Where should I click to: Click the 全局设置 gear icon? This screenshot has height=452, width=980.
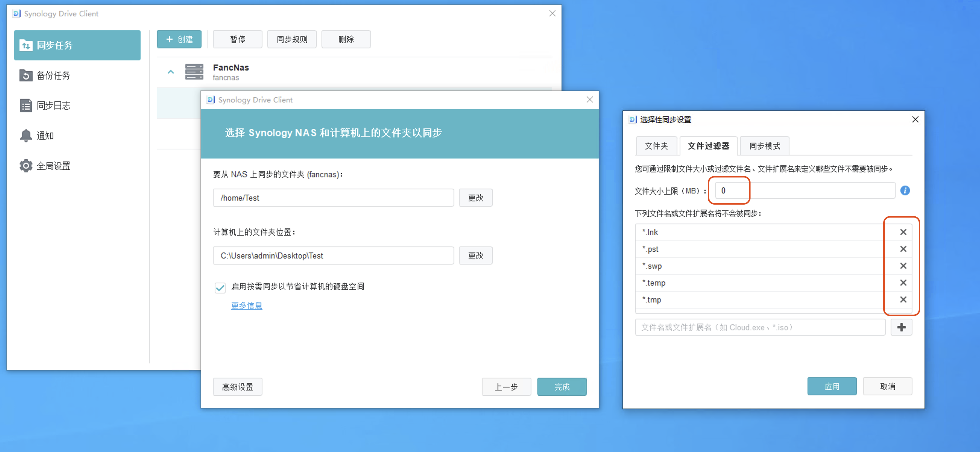pos(26,166)
